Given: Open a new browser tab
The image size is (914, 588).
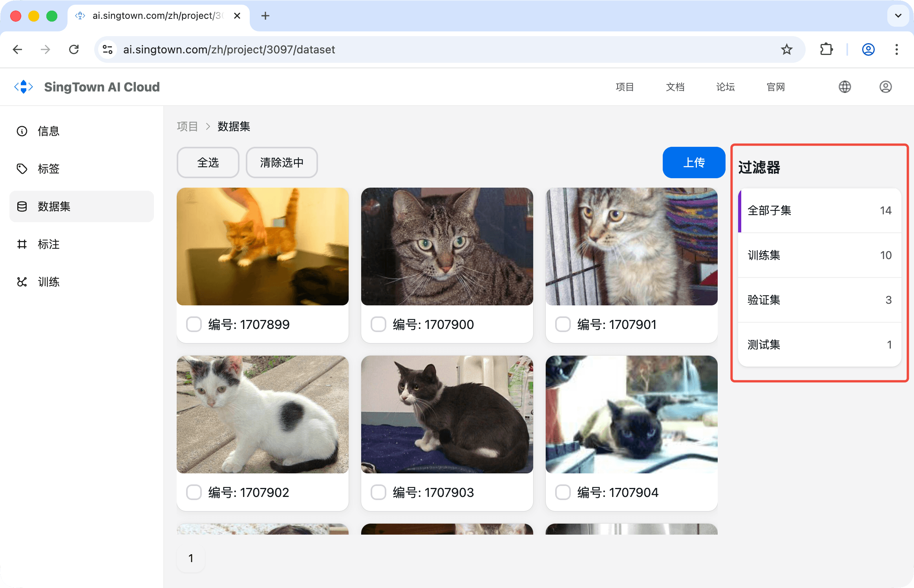Looking at the screenshot, I should pos(265,16).
